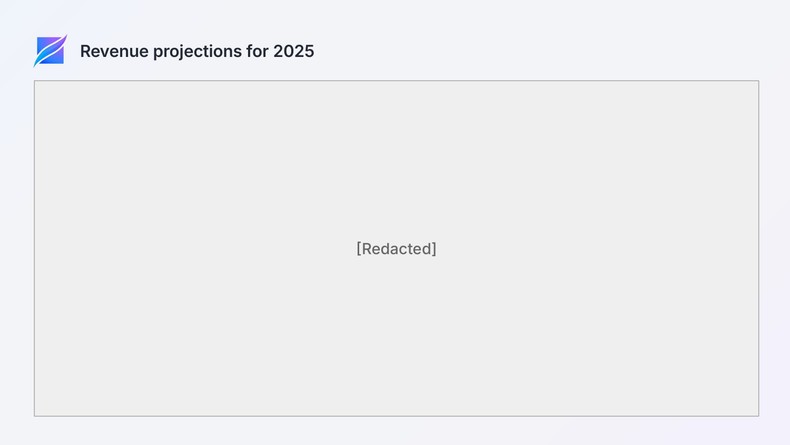Screen dimensions: 790x445
Task: Click the blue feather logo icon
Action: pyautogui.click(x=50, y=50)
